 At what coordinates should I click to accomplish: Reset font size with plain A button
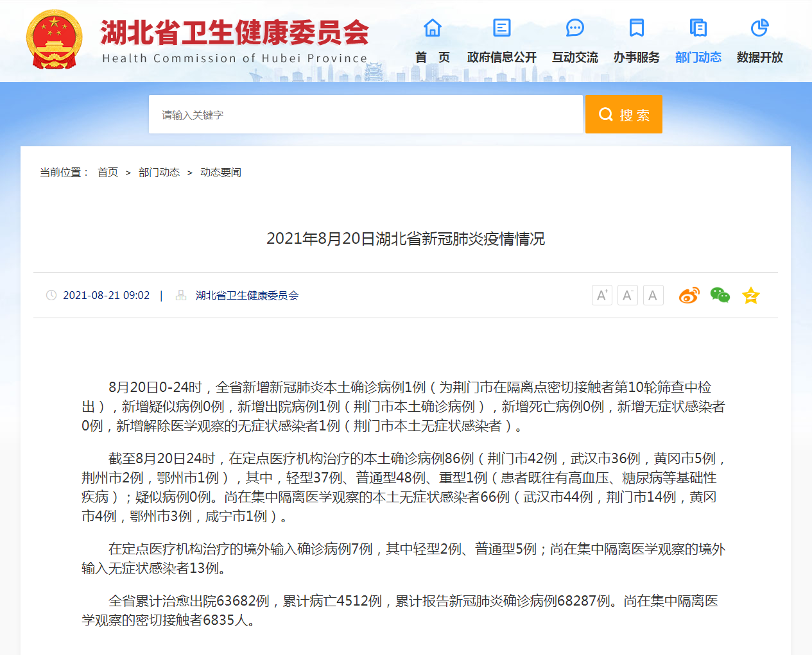pos(653,295)
